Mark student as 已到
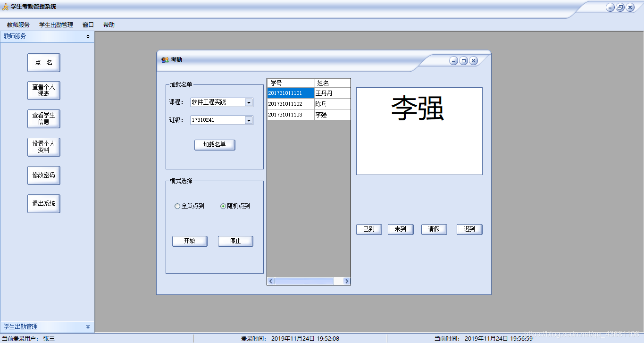Viewport: 644px width, 343px height. click(x=369, y=229)
